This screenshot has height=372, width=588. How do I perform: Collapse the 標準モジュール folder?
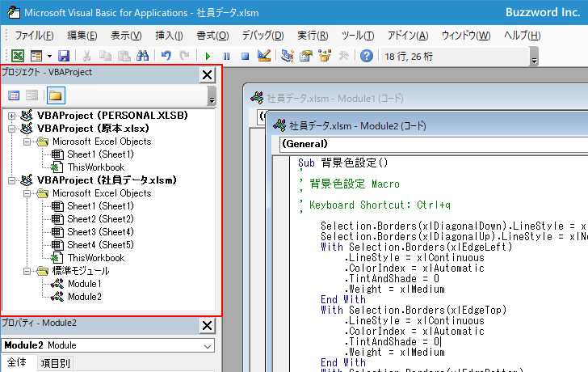click(x=27, y=271)
